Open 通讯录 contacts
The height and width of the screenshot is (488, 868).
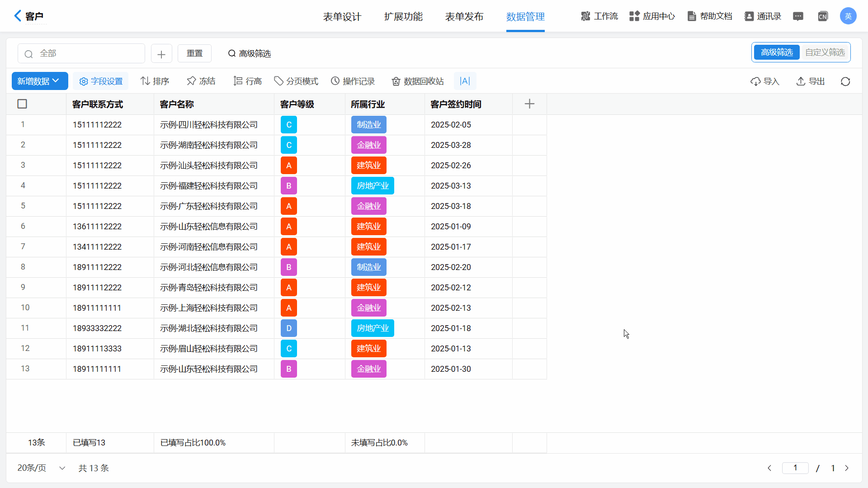[x=763, y=16]
